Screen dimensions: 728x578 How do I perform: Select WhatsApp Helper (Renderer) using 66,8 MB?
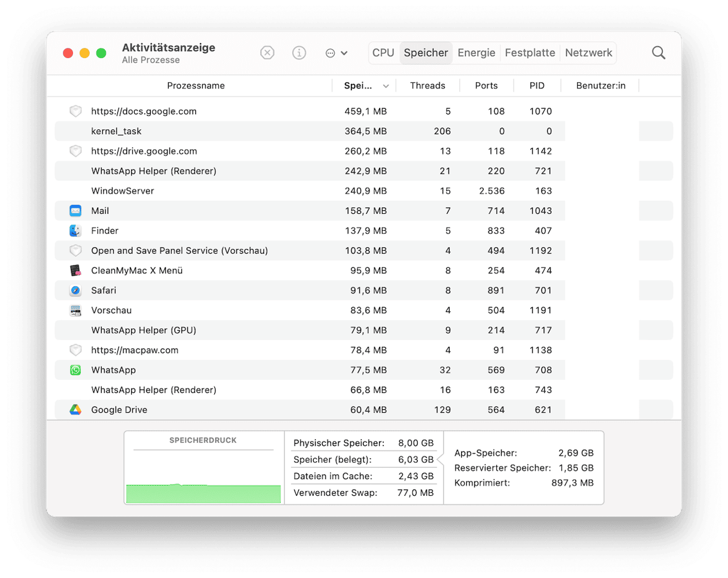pos(153,390)
